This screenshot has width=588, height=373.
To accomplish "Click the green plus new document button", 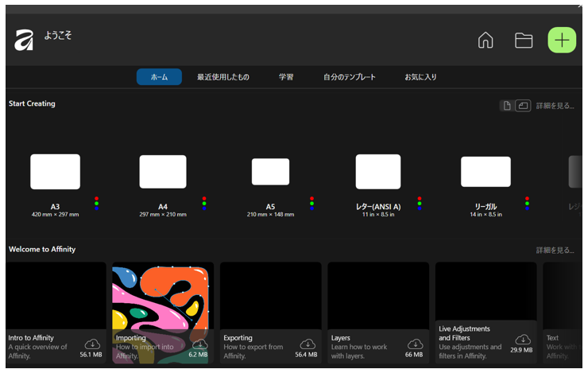I will (x=562, y=40).
